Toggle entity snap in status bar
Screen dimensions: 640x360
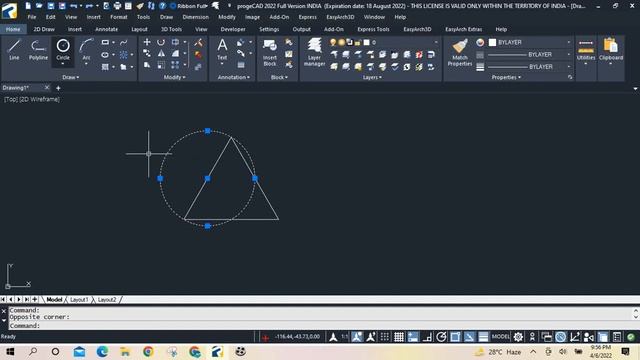(455, 337)
